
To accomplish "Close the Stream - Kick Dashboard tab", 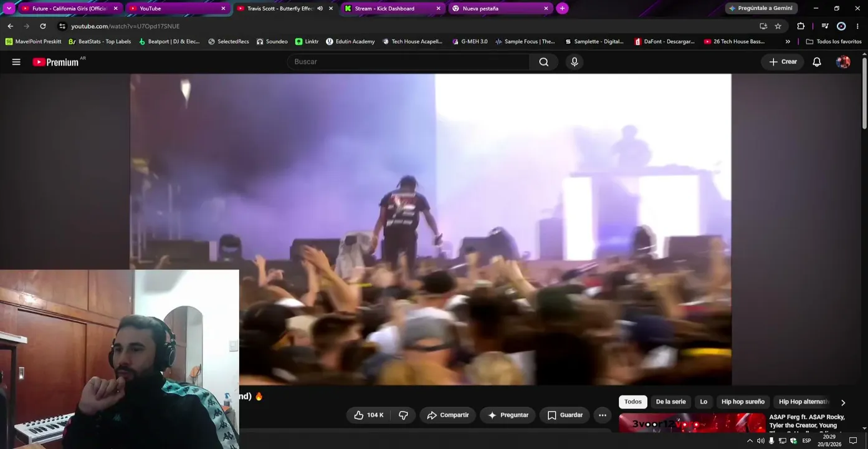I will [438, 9].
